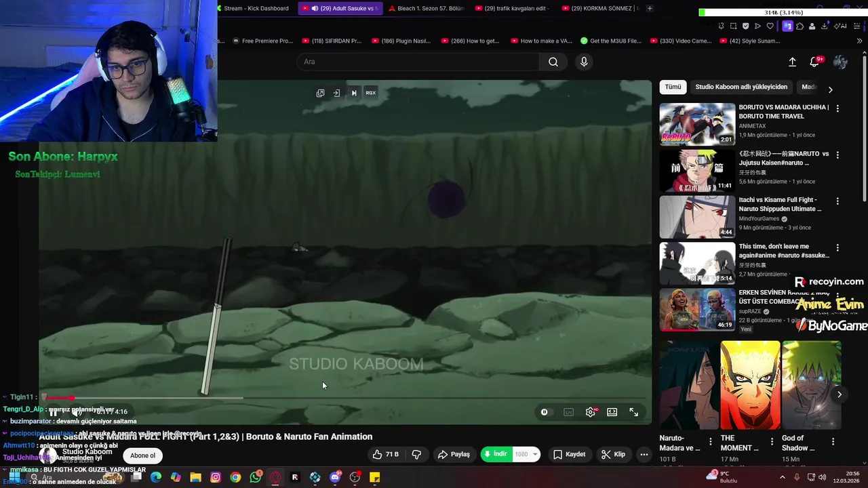Image resolution: width=868 pixels, height=488 pixels.
Task: Open the browser extensions puzzle icon
Action: pos(800,26)
